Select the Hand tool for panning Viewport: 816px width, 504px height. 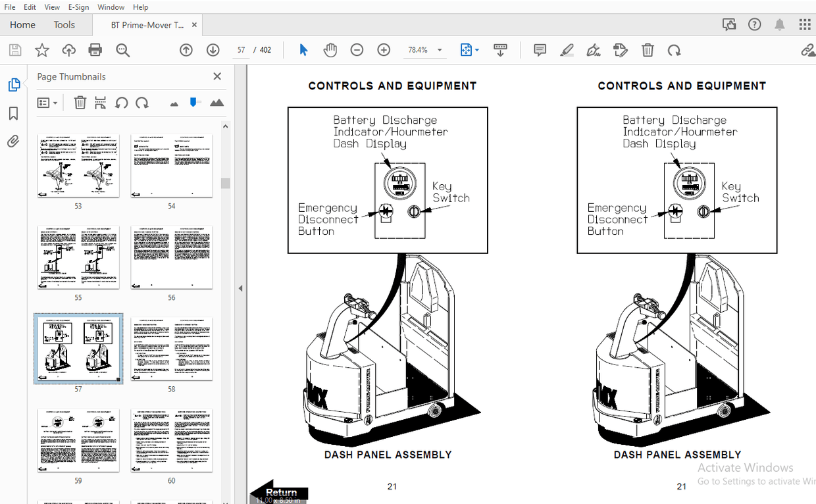point(330,50)
